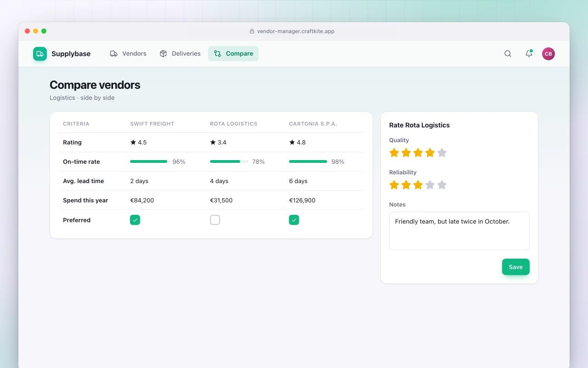
Task: Check Preferred for Rota Logistics
Action: coord(215,220)
